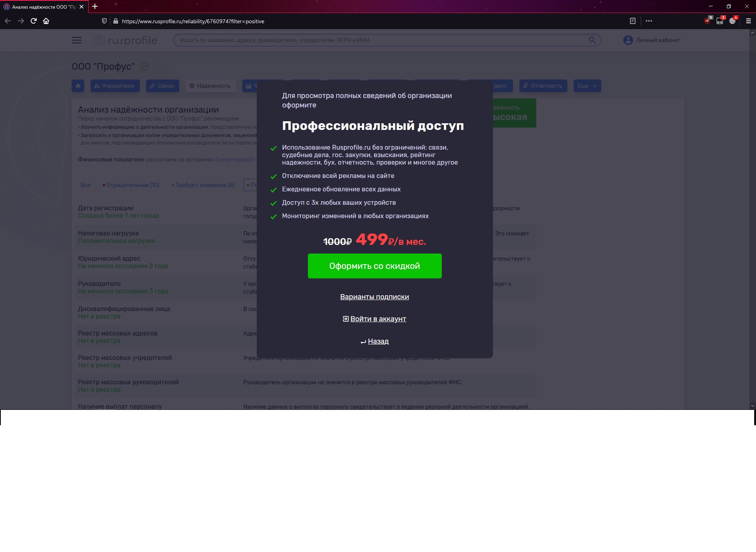Toggle reader view icon in address bar
Image resolution: width=756 pixels, height=552 pixels.
pos(633,21)
